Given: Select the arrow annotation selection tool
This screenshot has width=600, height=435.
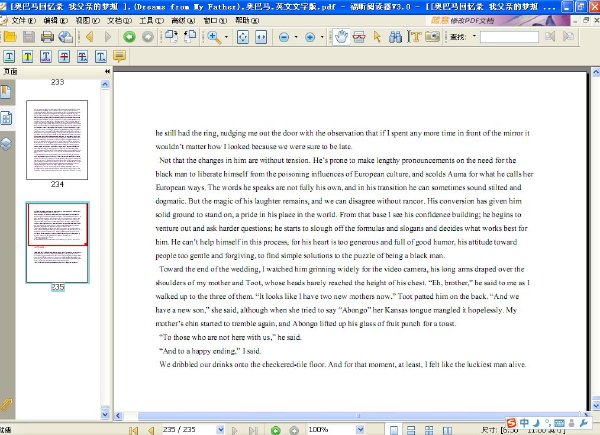Looking at the screenshot, I should pyautogui.click(x=377, y=37).
